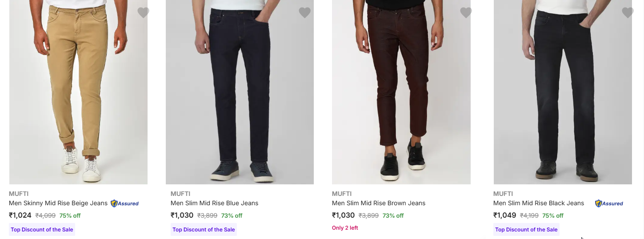
Task: Tap heart icon on the blue jeans
Action: 304,13
